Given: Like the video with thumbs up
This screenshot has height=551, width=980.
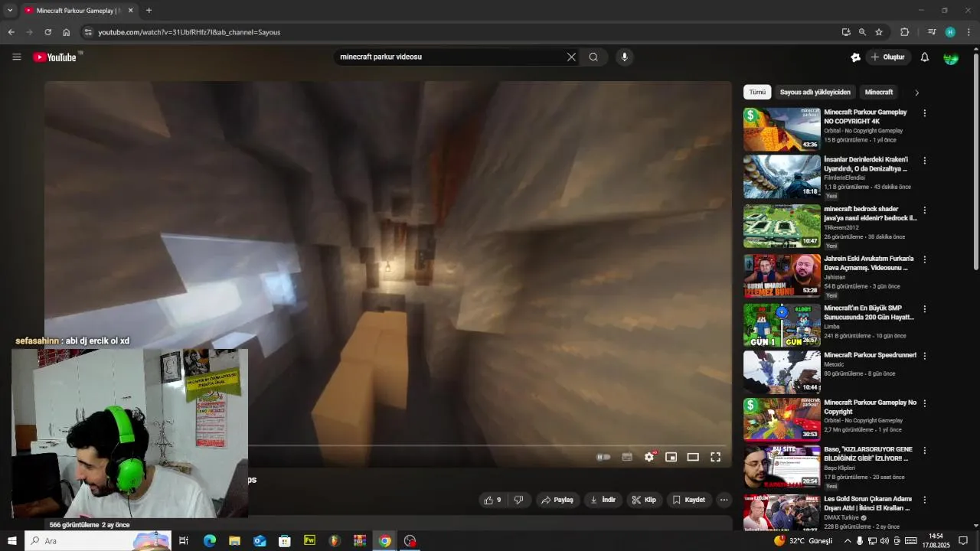Looking at the screenshot, I should (492, 500).
